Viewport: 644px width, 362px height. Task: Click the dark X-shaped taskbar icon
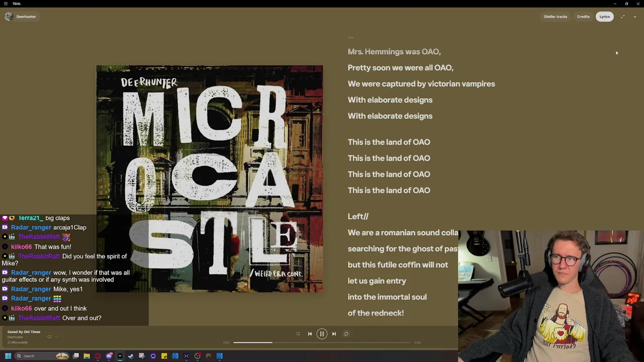click(x=186, y=356)
